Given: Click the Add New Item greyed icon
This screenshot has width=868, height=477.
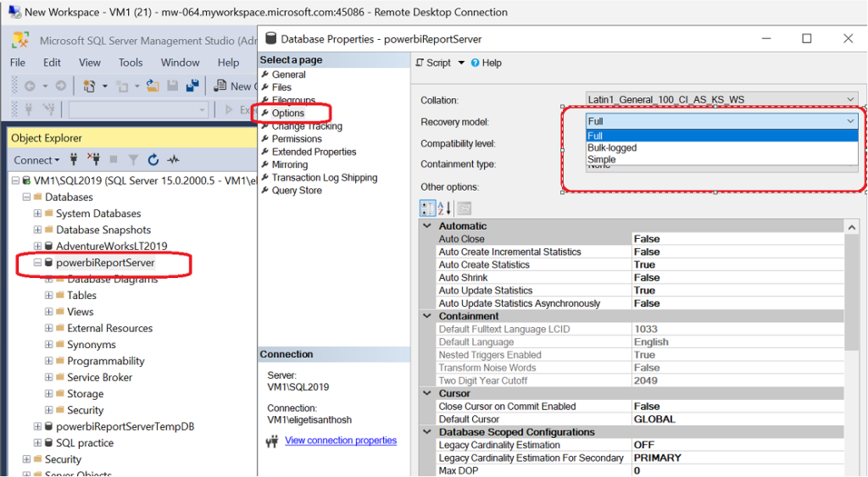Looking at the screenshot, I should coord(122,86).
